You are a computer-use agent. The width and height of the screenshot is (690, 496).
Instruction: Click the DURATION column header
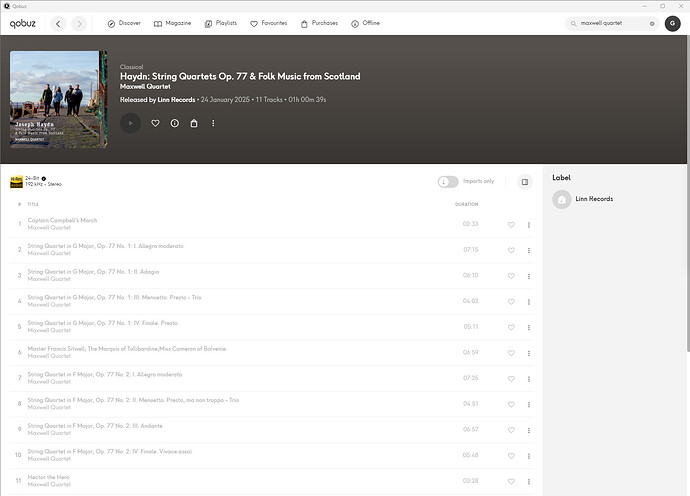coord(466,204)
